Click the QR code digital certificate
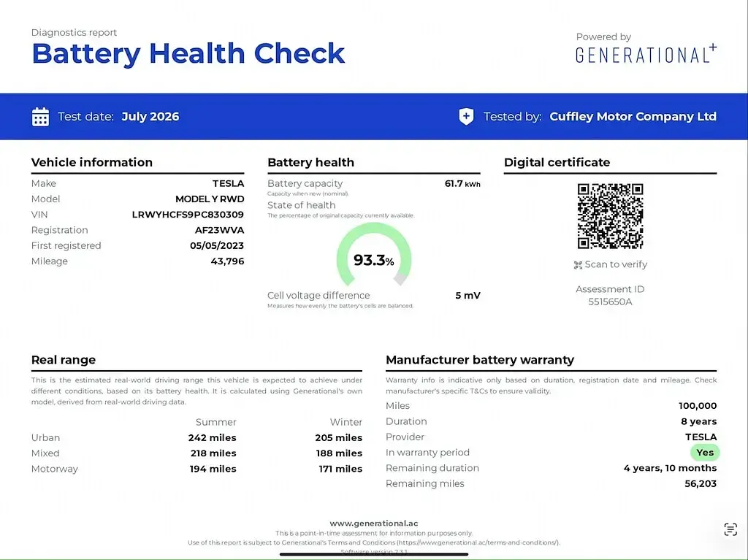The width and height of the screenshot is (748, 560). pos(610,216)
